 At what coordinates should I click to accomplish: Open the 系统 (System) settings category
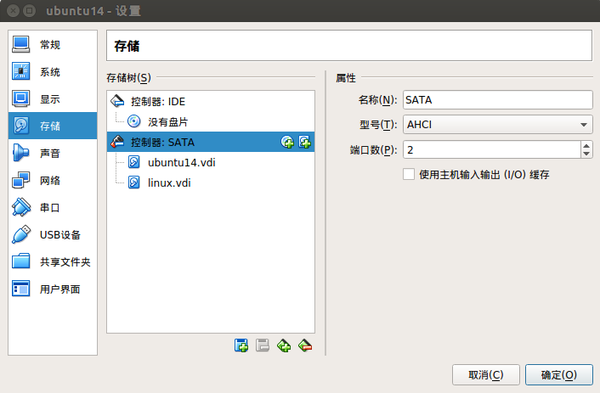tap(52, 72)
